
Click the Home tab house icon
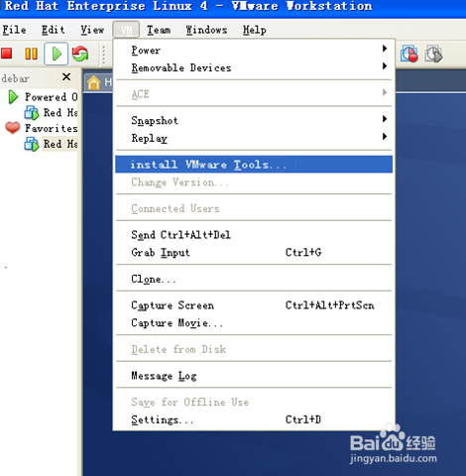(93, 82)
